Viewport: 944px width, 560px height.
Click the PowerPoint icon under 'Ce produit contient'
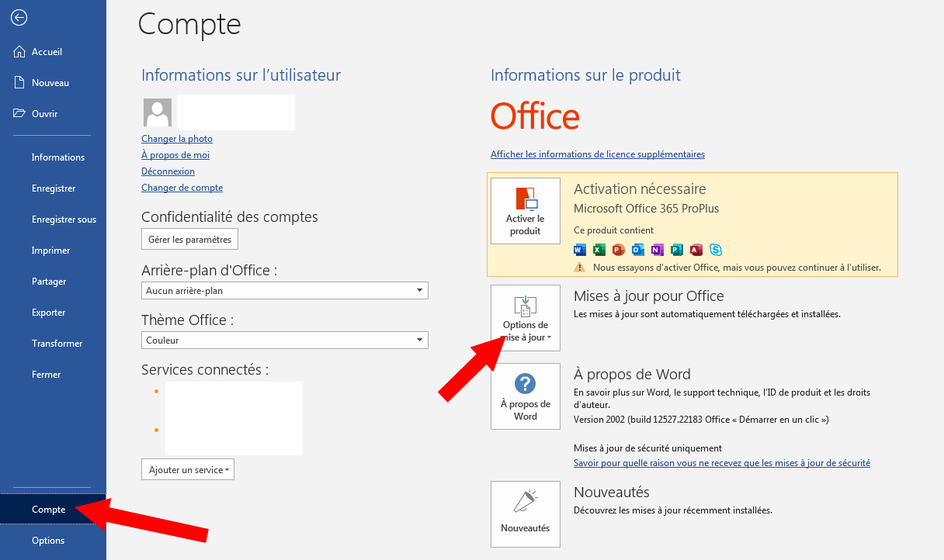click(618, 250)
